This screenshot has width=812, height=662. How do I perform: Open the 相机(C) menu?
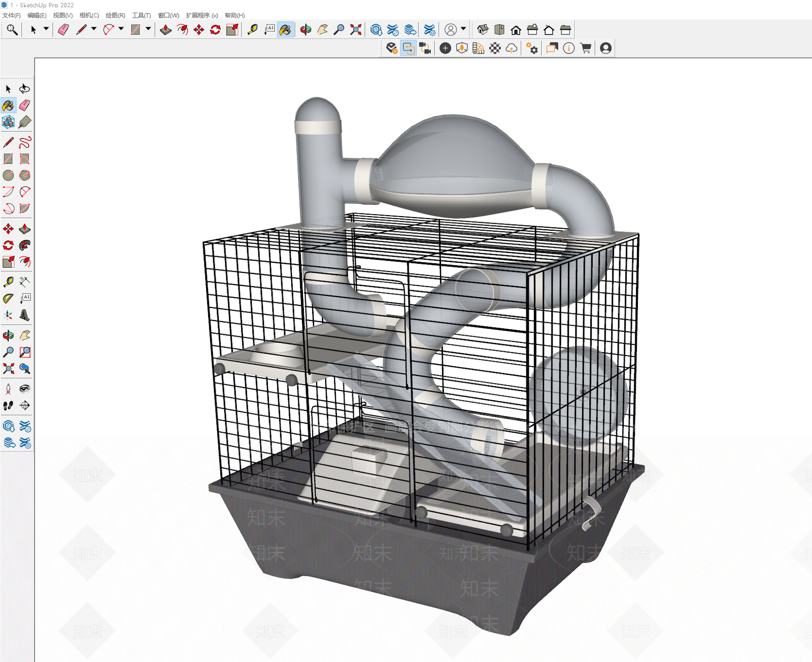coord(89,15)
